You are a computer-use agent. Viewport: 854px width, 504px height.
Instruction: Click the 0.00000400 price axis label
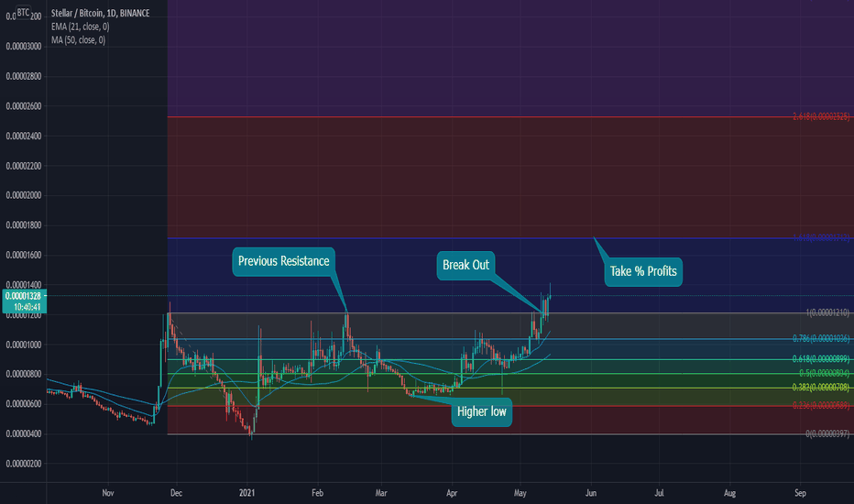coord(24,434)
